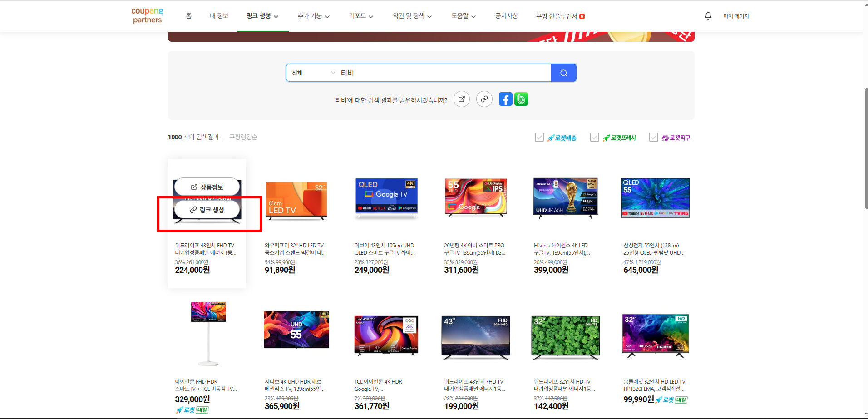Open 쿠팡 인플루언서 menu item
The height and width of the screenshot is (419, 868).
click(x=557, y=16)
